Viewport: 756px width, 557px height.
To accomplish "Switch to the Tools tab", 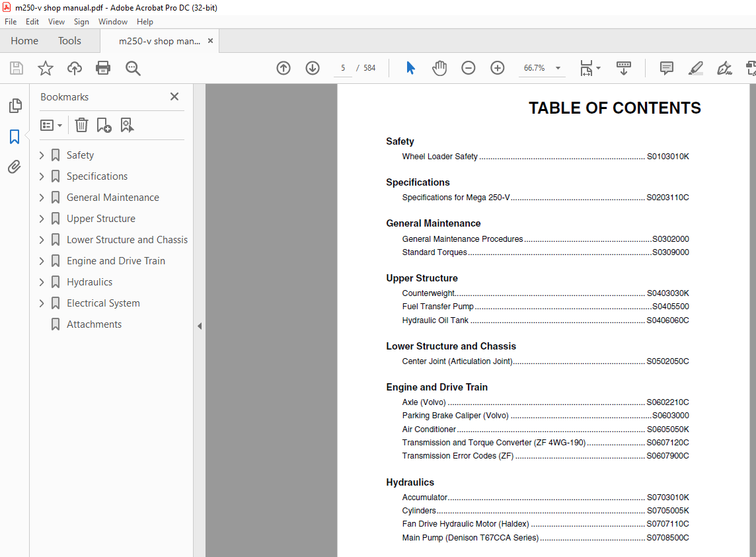I will (69, 41).
